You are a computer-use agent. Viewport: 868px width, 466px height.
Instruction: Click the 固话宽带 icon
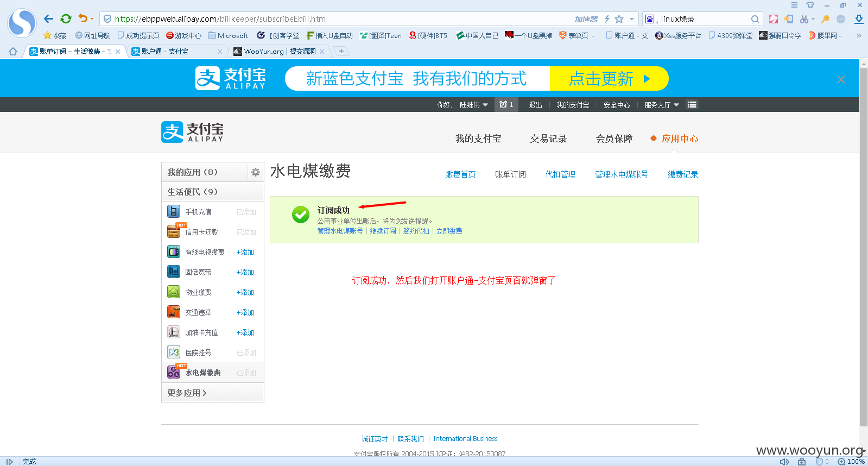(x=174, y=272)
